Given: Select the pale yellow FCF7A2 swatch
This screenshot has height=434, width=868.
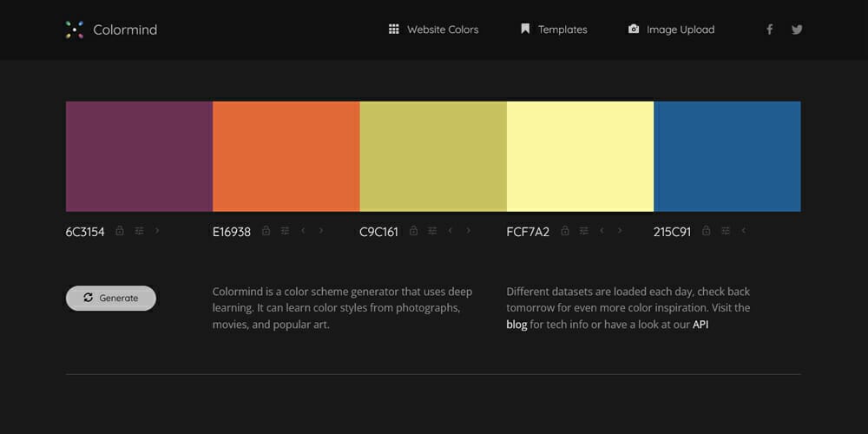Looking at the screenshot, I should point(580,156).
